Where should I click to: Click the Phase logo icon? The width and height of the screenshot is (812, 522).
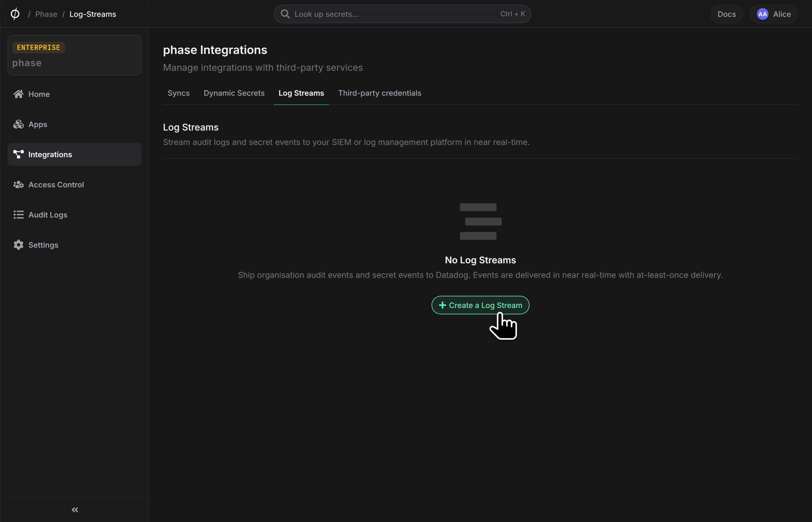pos(15,14)
